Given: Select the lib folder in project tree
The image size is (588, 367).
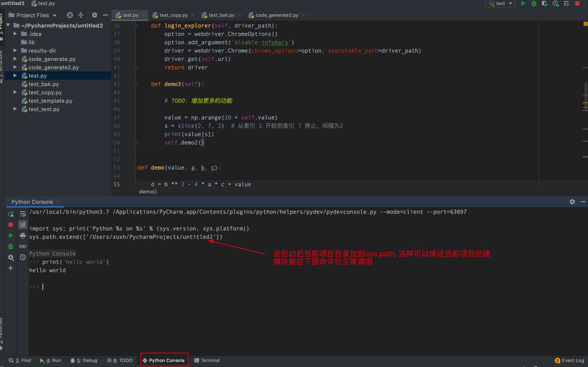Looking at the screenshot, I should [x=32, y=42].
